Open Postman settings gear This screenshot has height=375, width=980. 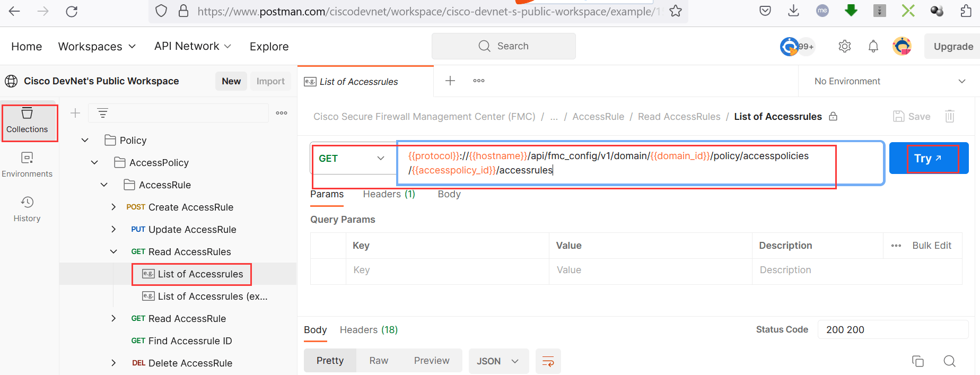[x=845, y=46]
